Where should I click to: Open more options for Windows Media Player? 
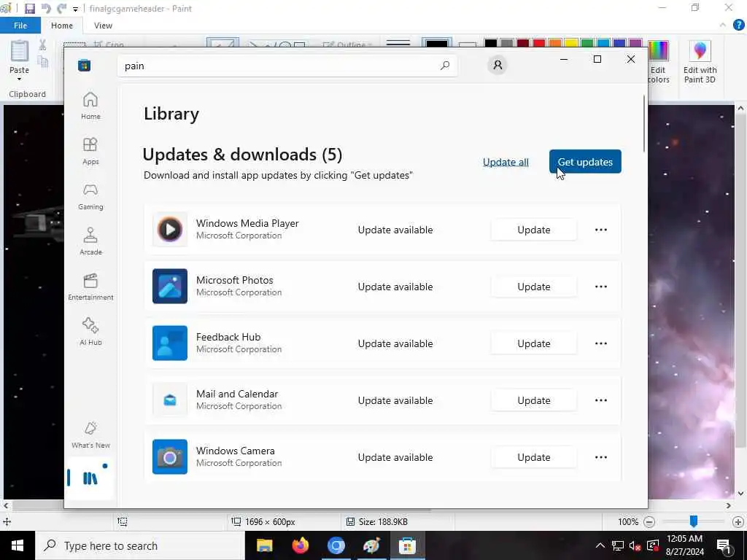pos(601,230)
